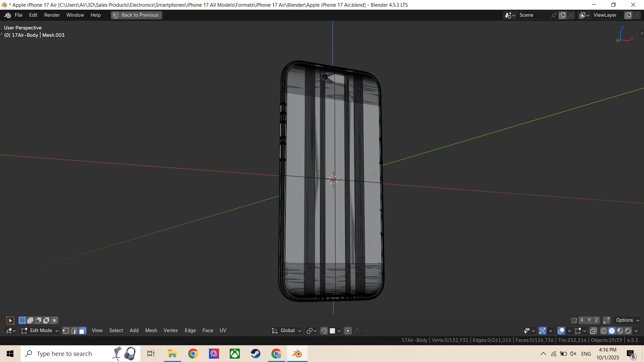Open the mesh edit mode overlays icon
This screenshot has height=362, width=644.
coord(580,331)
